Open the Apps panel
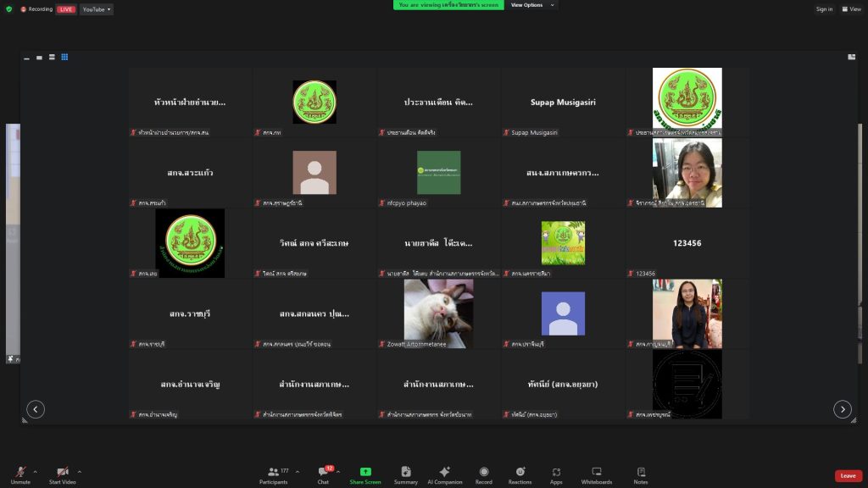Viewport: 868px width, 488px height. click(x=556, y=474)
